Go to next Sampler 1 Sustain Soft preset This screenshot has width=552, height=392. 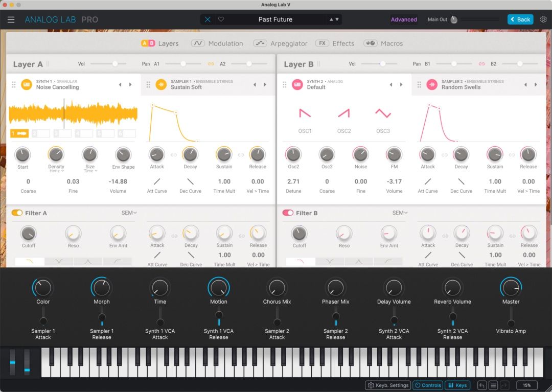265,84
